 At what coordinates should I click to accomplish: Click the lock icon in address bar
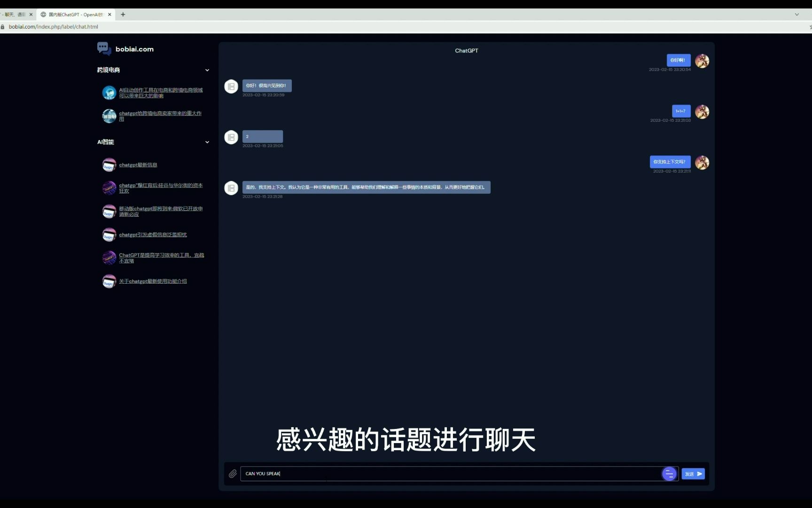tap(3, 27)
